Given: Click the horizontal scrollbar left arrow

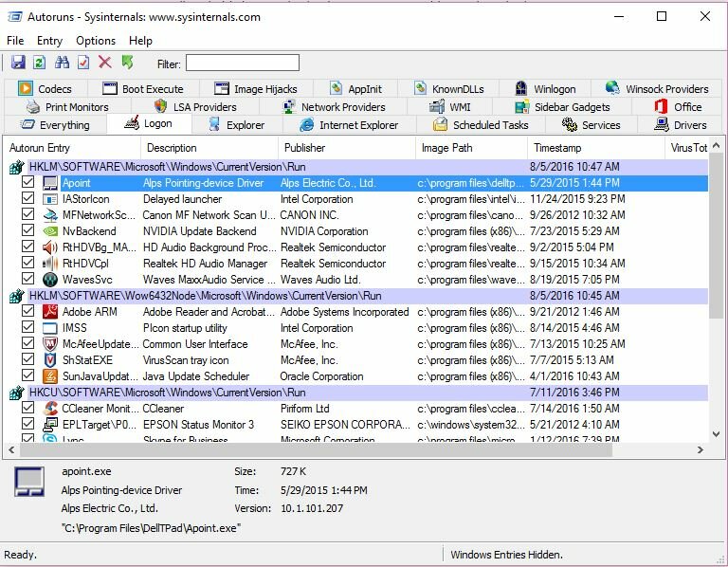Looking at the screenshot, I should 11,449.
